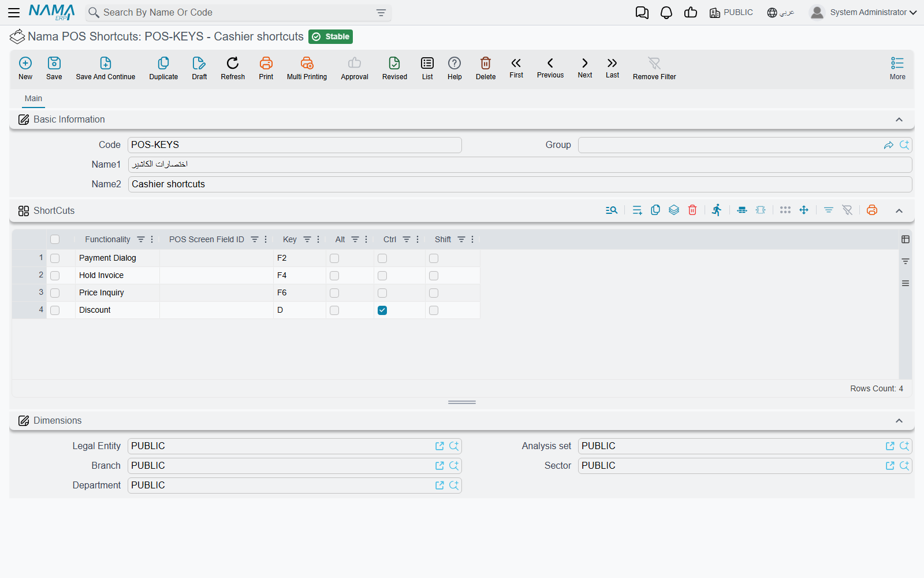
Task: Search for a Group value
Action: click(904, 145)
